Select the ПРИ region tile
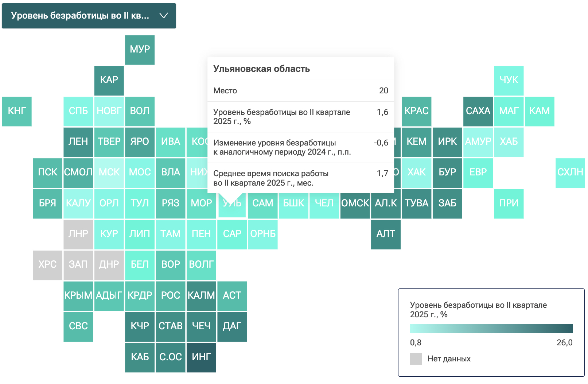This screenshot has height=384, width=588. coord(509,204)
